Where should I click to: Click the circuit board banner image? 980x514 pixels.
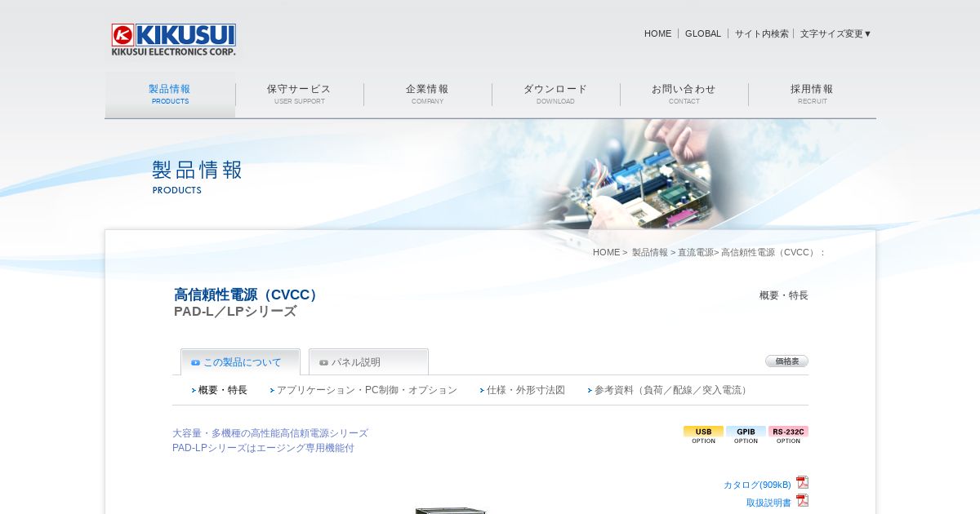tap(637, 174)
